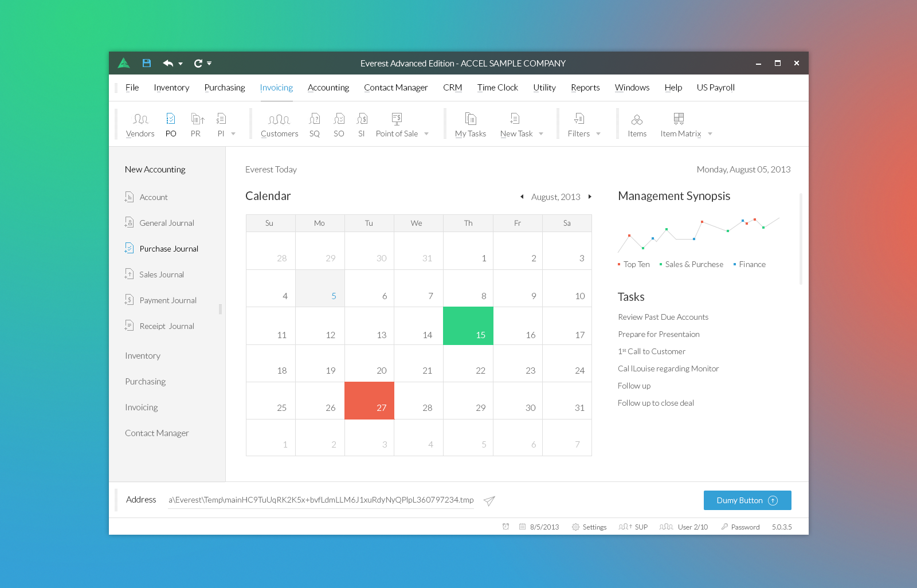The image size is (917, 588).
Task: Click the right panel vertical scrollbar
Action: pyautogui.click(x=801, y=239)
